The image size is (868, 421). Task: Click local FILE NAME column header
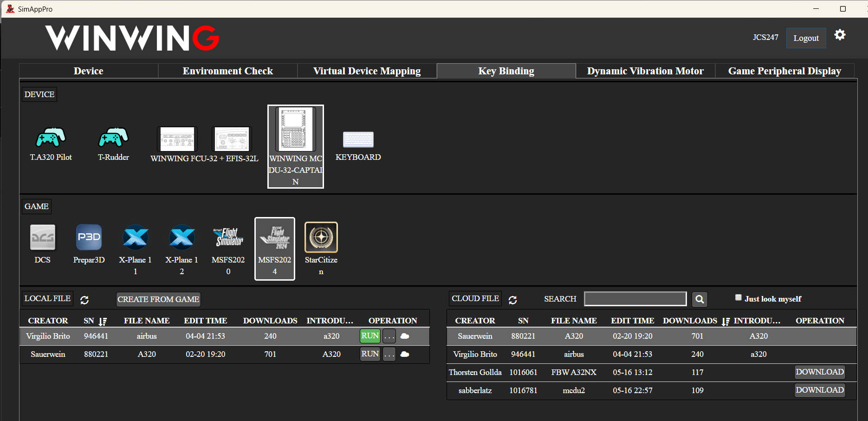[147, 321]
